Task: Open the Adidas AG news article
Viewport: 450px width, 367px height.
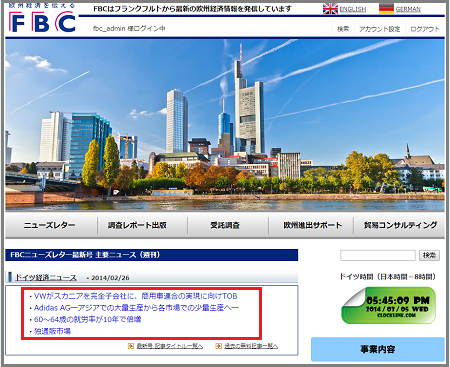Action: coord(136,307)
